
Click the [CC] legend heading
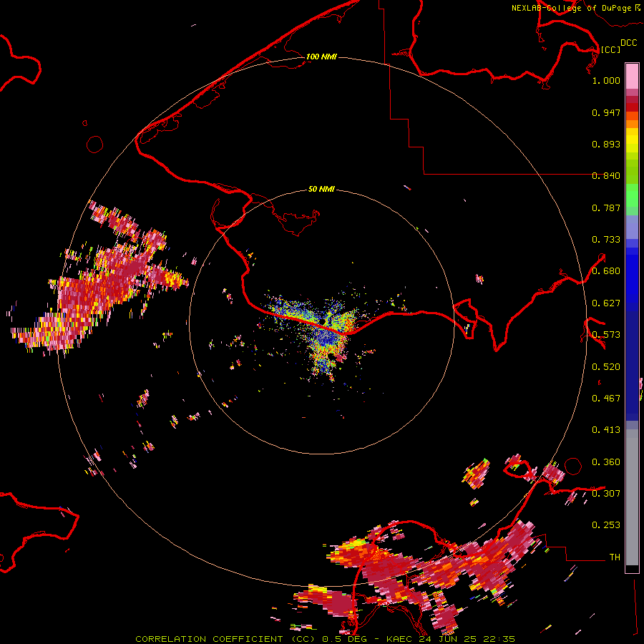(x=610, y=49)
